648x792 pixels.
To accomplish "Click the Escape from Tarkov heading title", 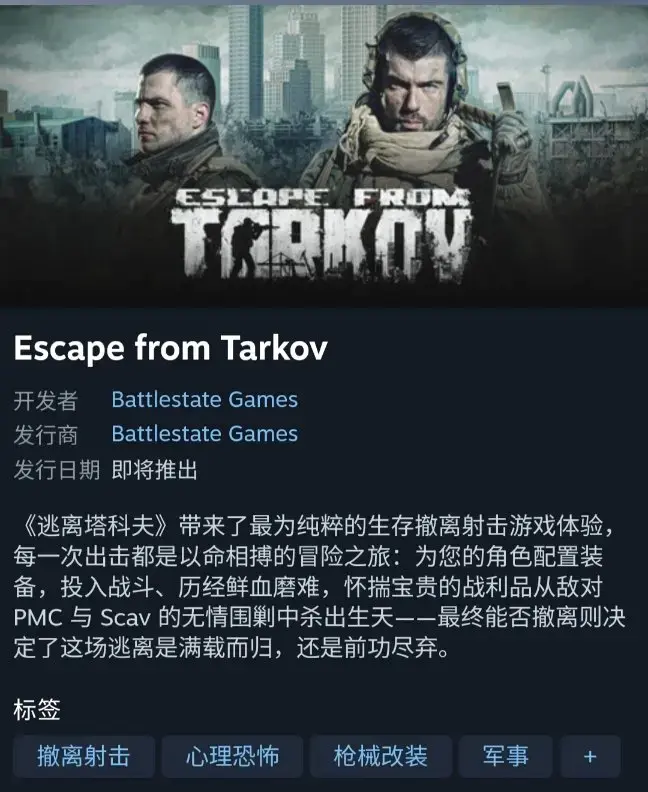I will tap(171, 348).
